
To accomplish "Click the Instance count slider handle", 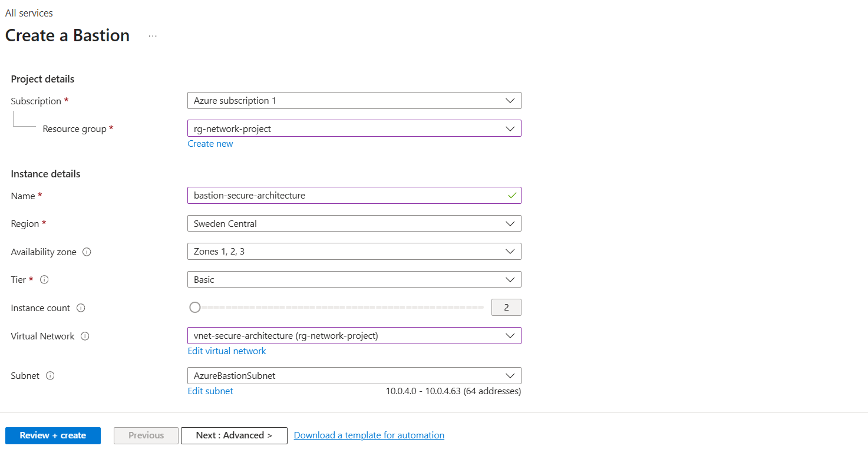I will pyautogui.click(x=195, y=307).
